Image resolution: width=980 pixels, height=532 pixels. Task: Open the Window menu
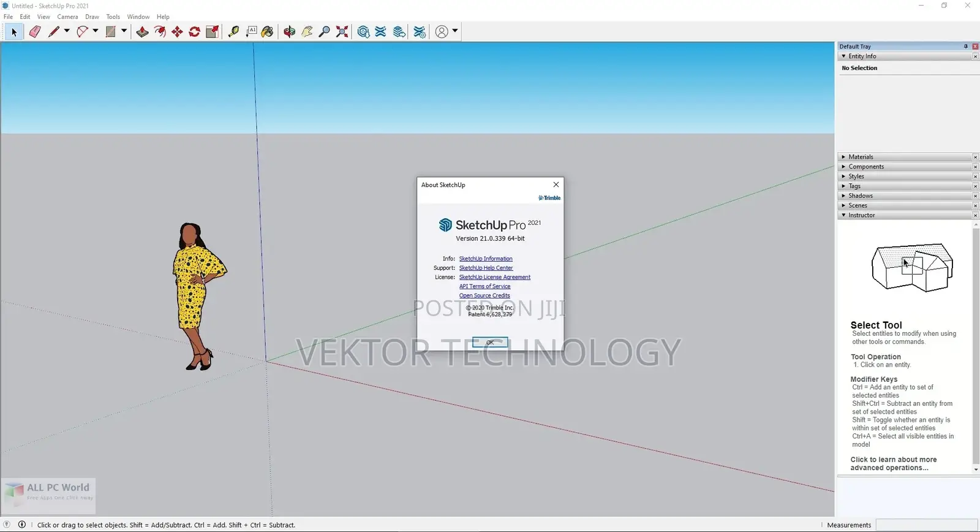[x=138, y=17]
